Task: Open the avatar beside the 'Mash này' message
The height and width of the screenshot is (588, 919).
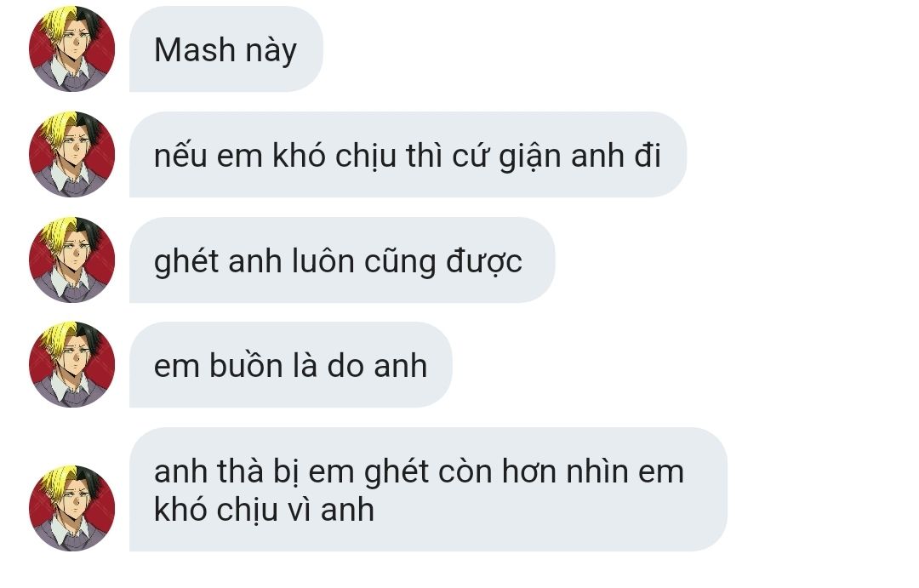Action: 71,49
